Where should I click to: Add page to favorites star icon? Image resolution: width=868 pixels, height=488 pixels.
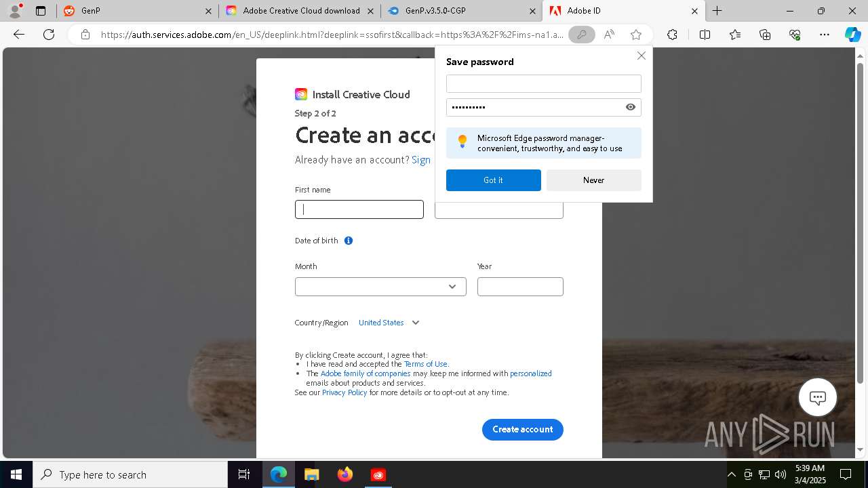[x=635, y=35]
